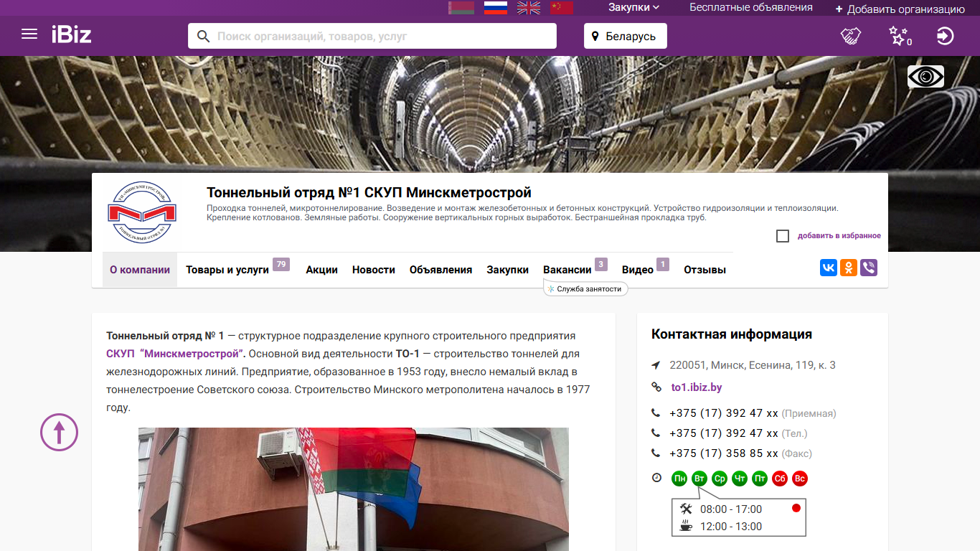
Task: Open to1.ibiz.by website link
Action: pos(697,387)
